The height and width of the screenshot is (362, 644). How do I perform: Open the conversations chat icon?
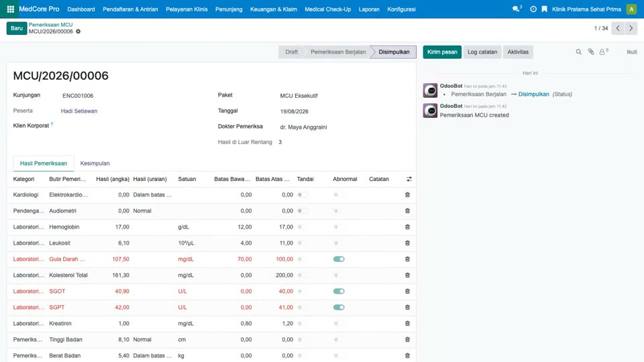pos(517,9)
